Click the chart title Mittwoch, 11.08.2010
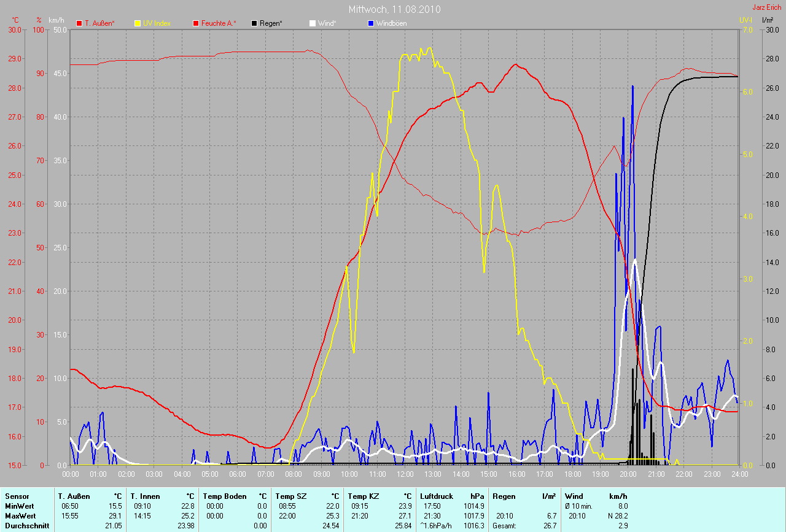Screen dimensions: 786x532 click(394, 9)
